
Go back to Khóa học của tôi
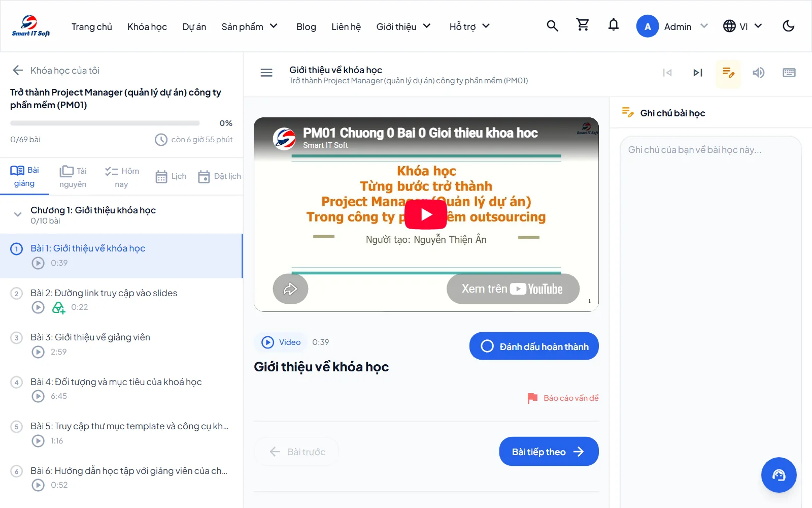(56, 70)
